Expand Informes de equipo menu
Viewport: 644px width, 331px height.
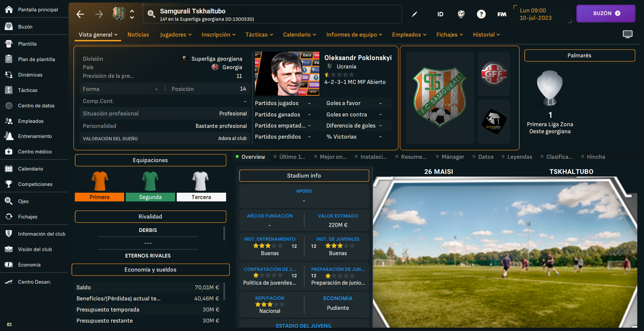tap(354, 35)
